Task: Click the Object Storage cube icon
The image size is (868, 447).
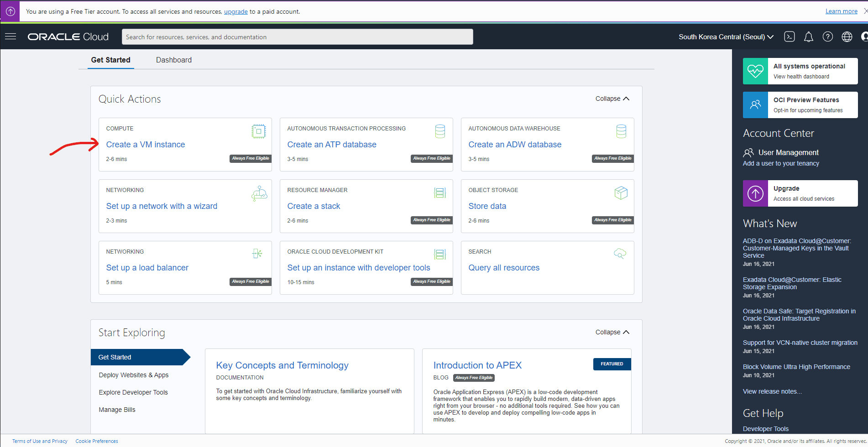Action: coord(621,193)
